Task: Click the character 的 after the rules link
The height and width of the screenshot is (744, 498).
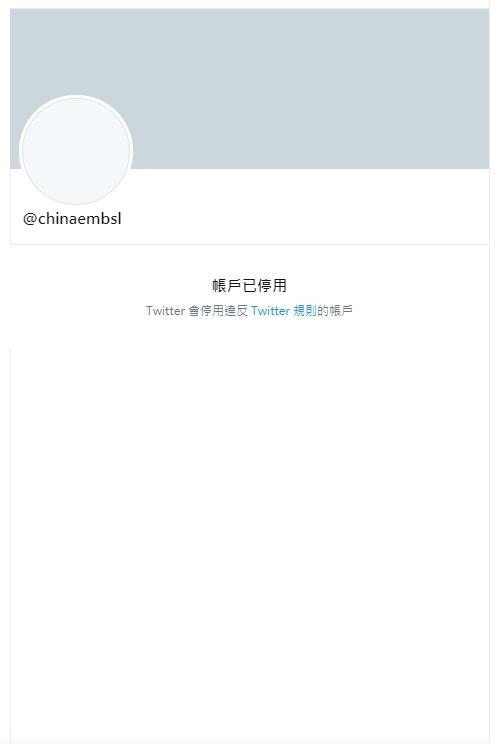Action: click(323, 311)
